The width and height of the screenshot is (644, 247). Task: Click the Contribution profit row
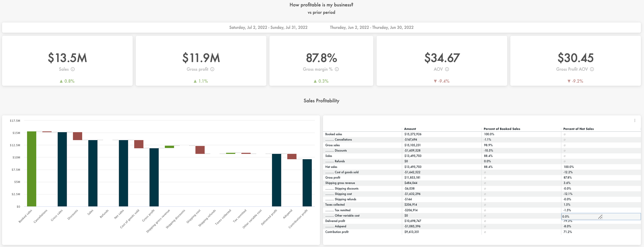337,232
